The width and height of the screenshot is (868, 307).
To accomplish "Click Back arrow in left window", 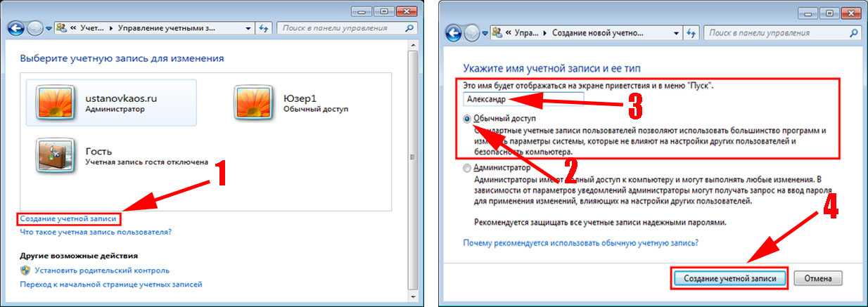I will [15, 28].
